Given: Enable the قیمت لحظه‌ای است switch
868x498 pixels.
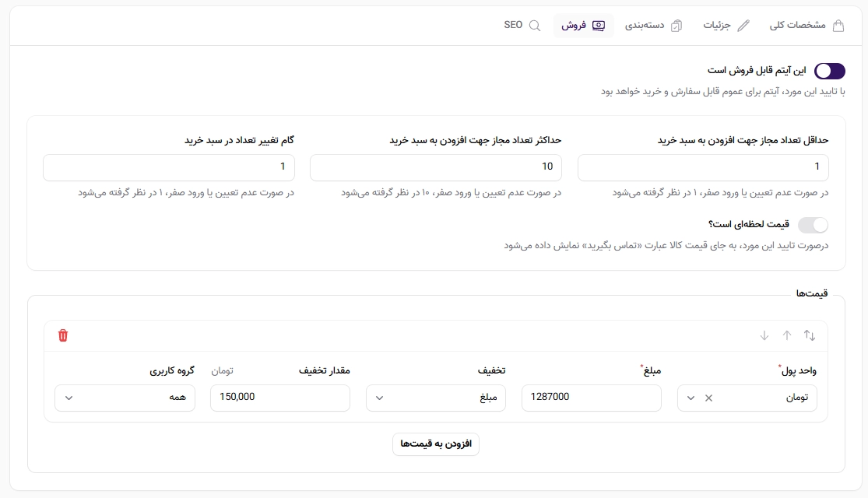Looking at the screenshot, I should [x=814, y=225].
